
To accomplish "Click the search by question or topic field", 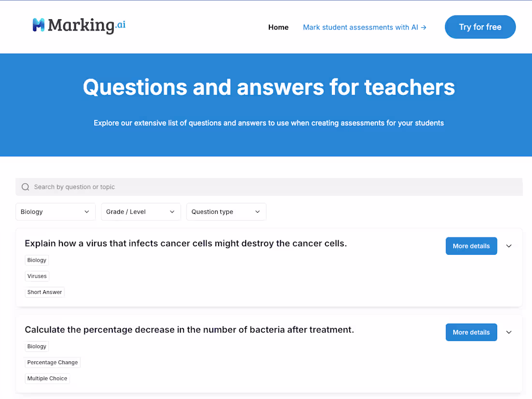I will click(193, 187).
